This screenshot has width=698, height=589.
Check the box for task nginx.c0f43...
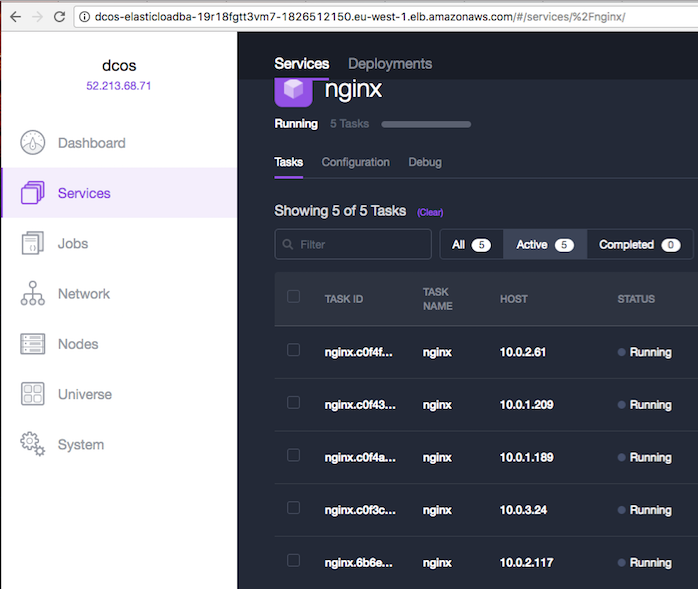[293, 402]
